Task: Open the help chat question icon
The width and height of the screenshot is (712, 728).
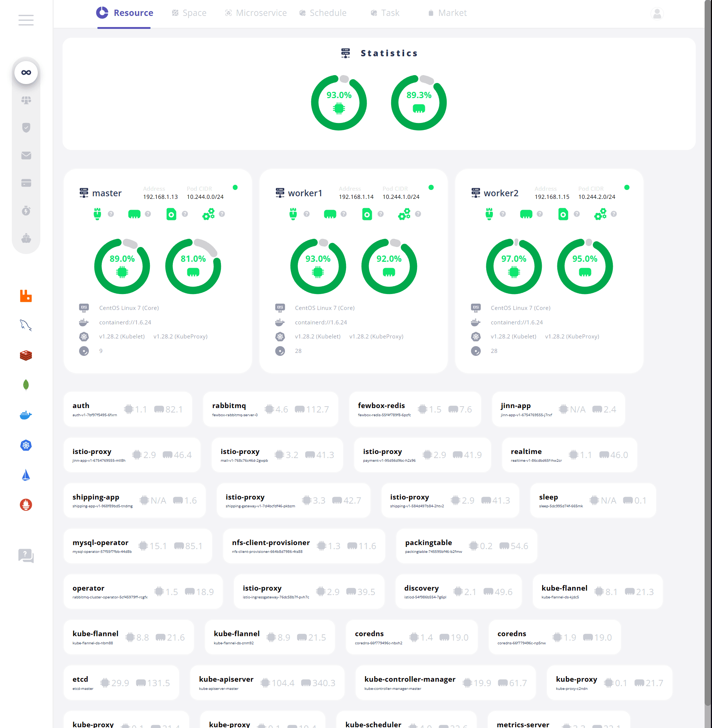Action: pyautogui.click(x=26, y=555)
